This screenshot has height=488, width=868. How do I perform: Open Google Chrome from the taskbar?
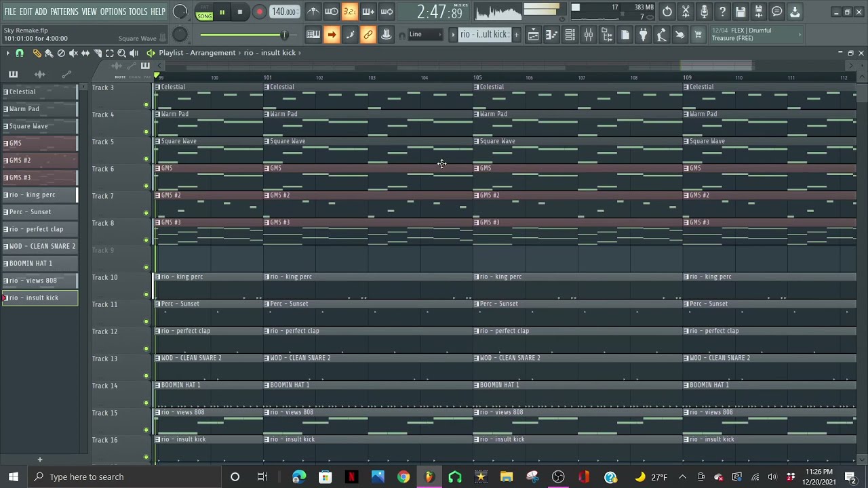pos(403,477)
